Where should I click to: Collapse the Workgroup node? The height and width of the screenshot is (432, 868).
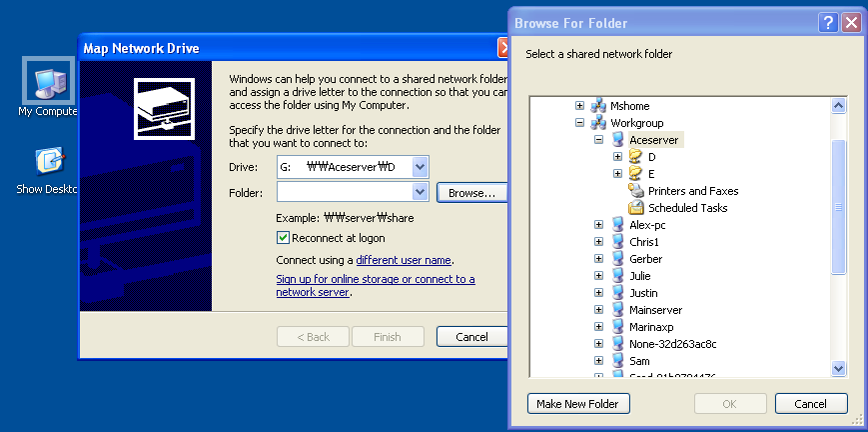tap(579, 123)
